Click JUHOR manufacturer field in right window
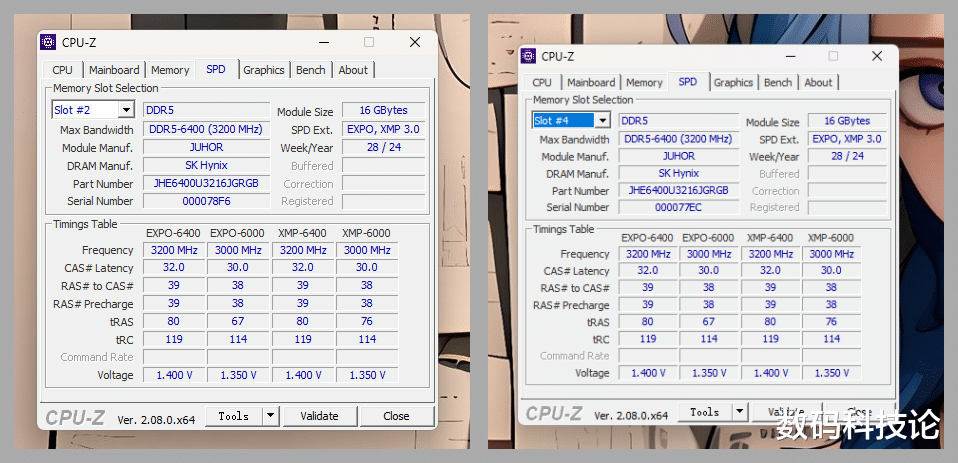Screen dimensions: 958x463 (678, 156)
